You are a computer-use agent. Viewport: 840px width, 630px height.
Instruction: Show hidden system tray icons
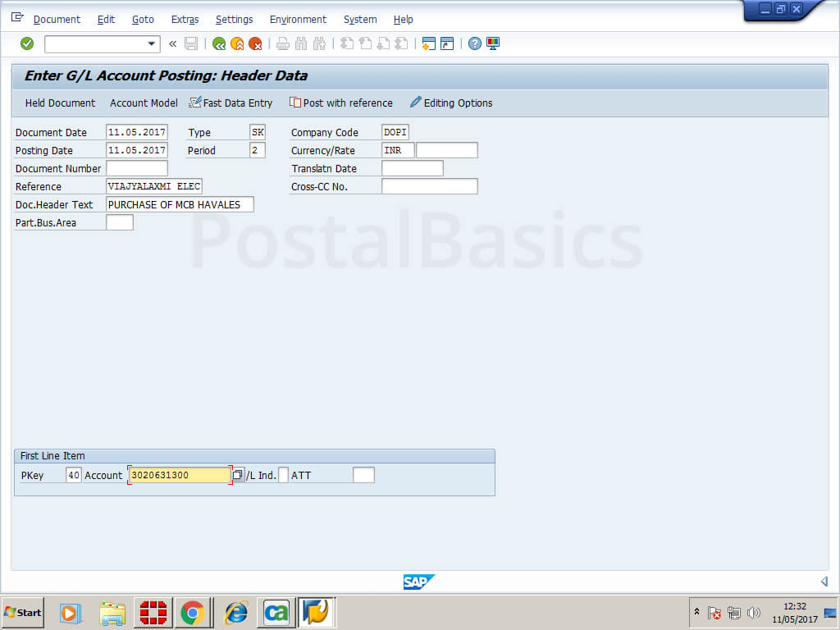(x=697, y=613)
